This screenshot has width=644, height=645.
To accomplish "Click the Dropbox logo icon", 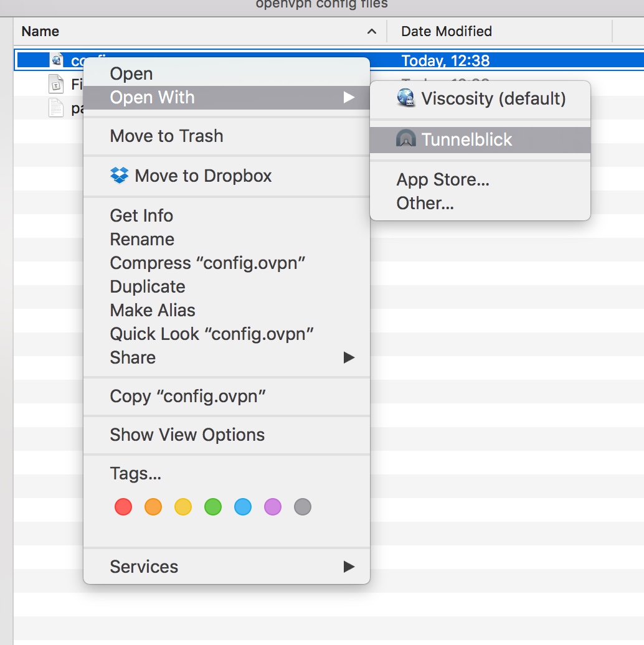I will click(x=119, y=176).
